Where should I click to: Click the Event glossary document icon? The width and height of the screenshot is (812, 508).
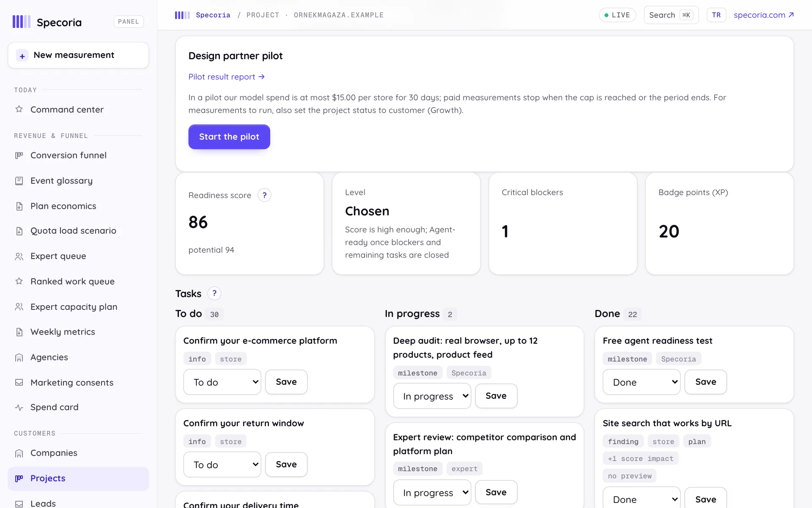pyautogui.click(x=19, y=181)
